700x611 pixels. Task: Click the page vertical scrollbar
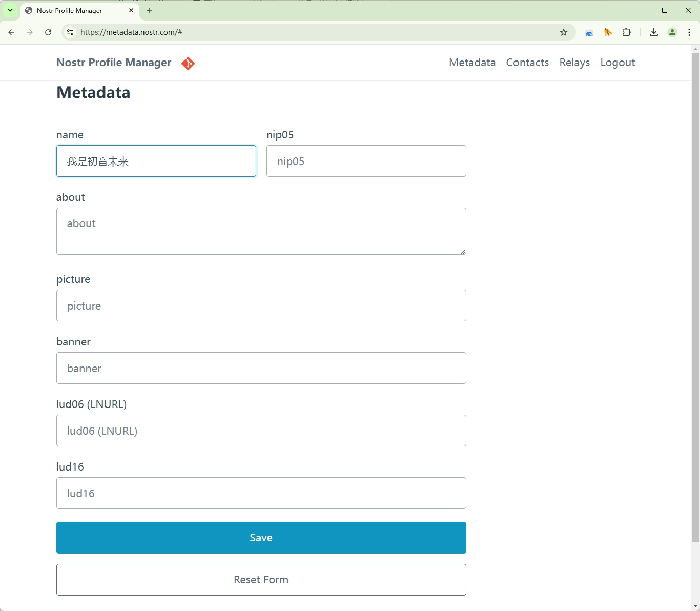pyautogui.click(x=695, y=297)
